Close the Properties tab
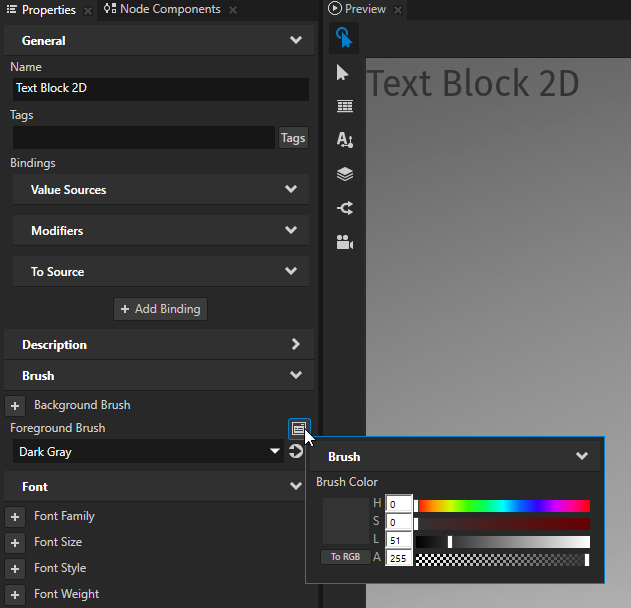 point(88,11)
